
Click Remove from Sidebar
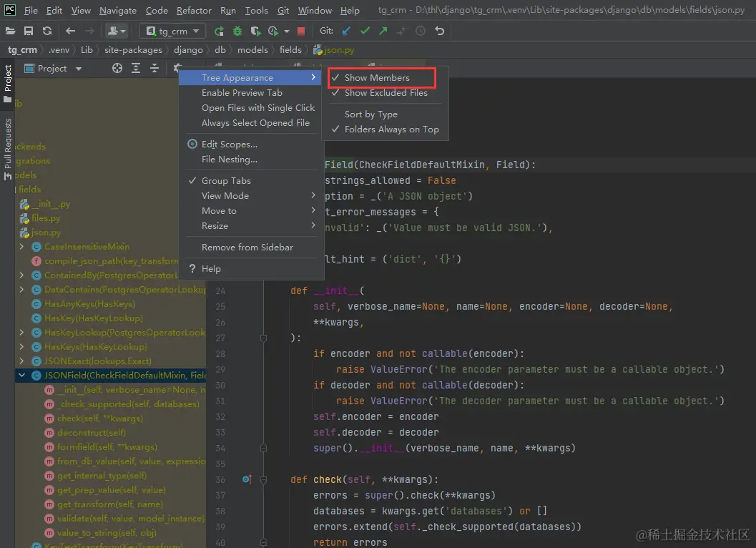tap(247, 247)
